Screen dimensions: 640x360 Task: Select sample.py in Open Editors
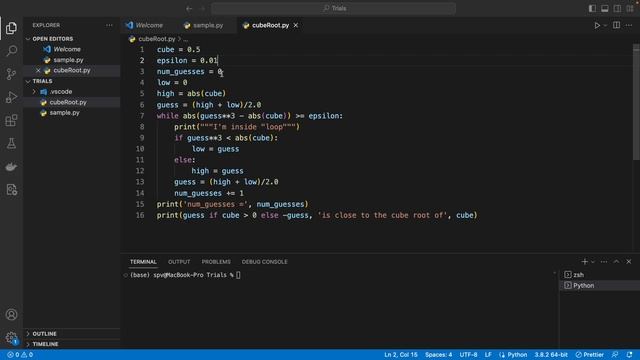(68, 60)
